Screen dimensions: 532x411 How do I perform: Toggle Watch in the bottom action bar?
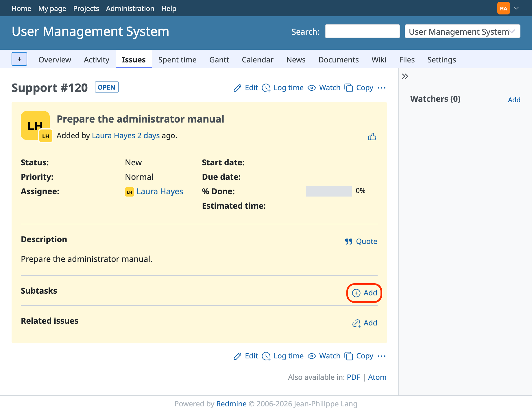click(x=324, y=356)
